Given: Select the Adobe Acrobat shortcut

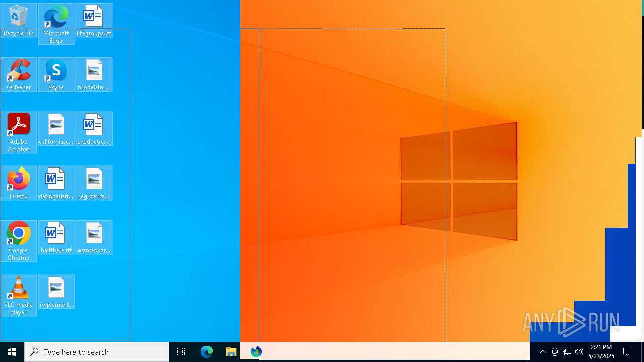Looking at the screenshot, I should (x=19, y=132).
